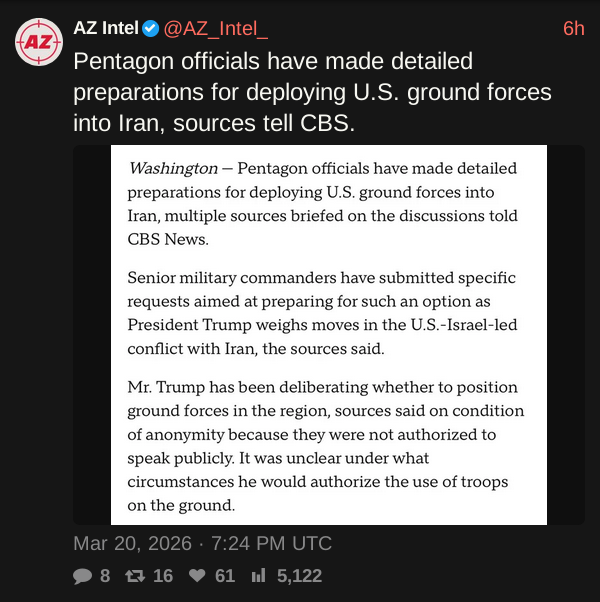Click the tweet text about Pentagon officials
This screenshot has width=600, height=602.
tap(312, 92)
